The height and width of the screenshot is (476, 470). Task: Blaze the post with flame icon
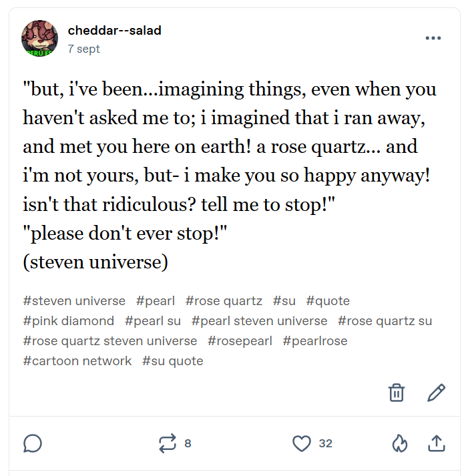tap(399, 443)
